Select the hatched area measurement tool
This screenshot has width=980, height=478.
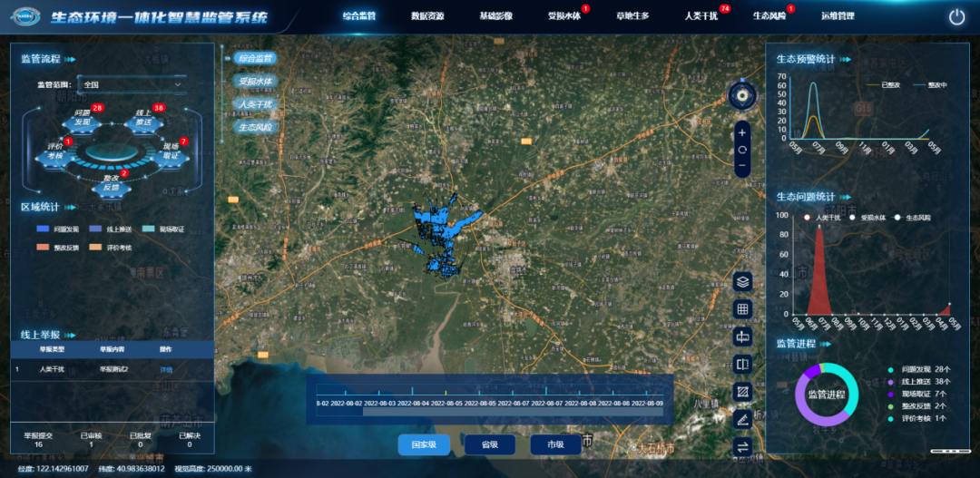point(742,392)
